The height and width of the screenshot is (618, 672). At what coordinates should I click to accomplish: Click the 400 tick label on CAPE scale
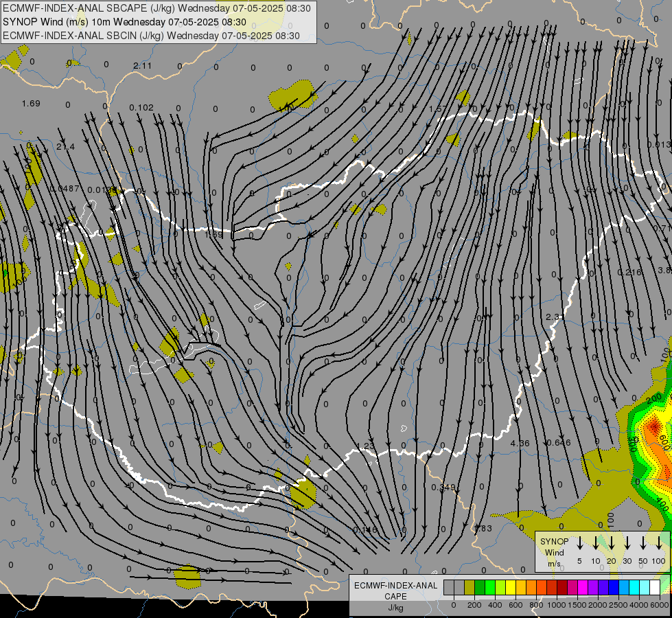pyautogui.click(x=495, y=605)
